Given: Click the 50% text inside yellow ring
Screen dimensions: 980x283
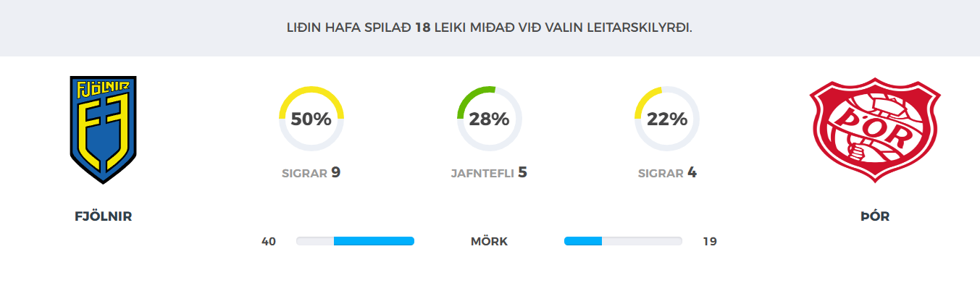Looking at the screenshot, I should (311, 119).
